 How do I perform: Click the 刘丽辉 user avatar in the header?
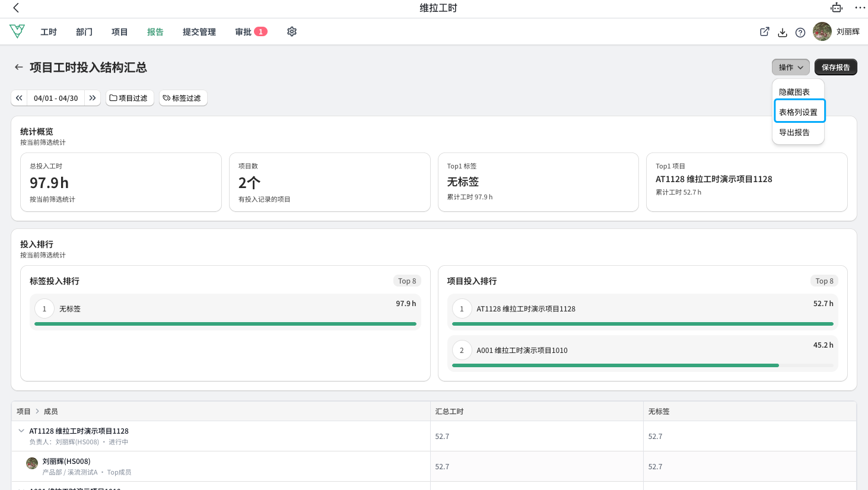pyautogui.click(x=822, y=31)
